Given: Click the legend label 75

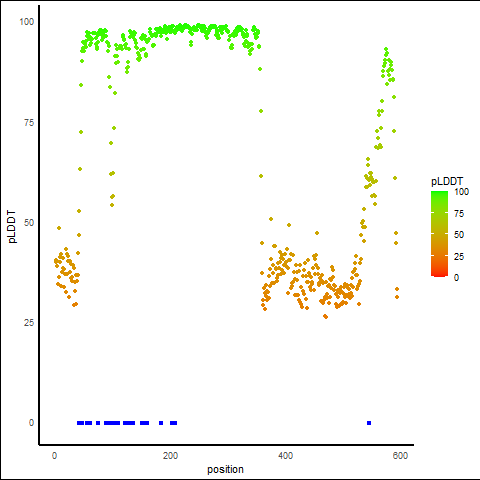Looking at the screenshot, I should click(x=459, y=213).
